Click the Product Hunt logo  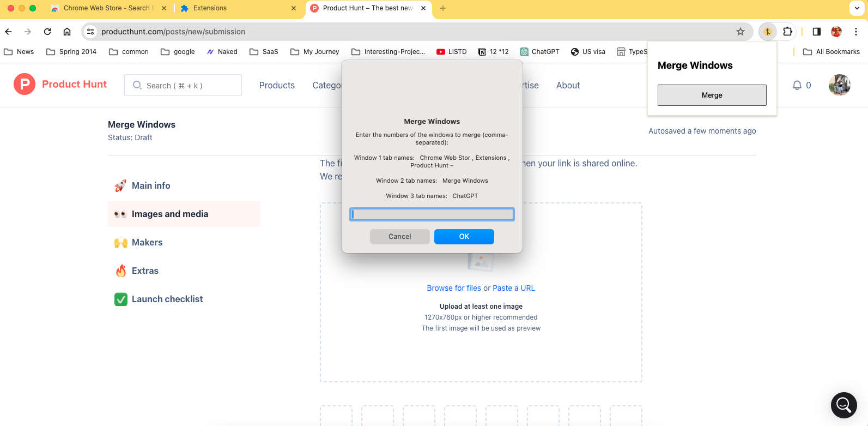[25, 84]
